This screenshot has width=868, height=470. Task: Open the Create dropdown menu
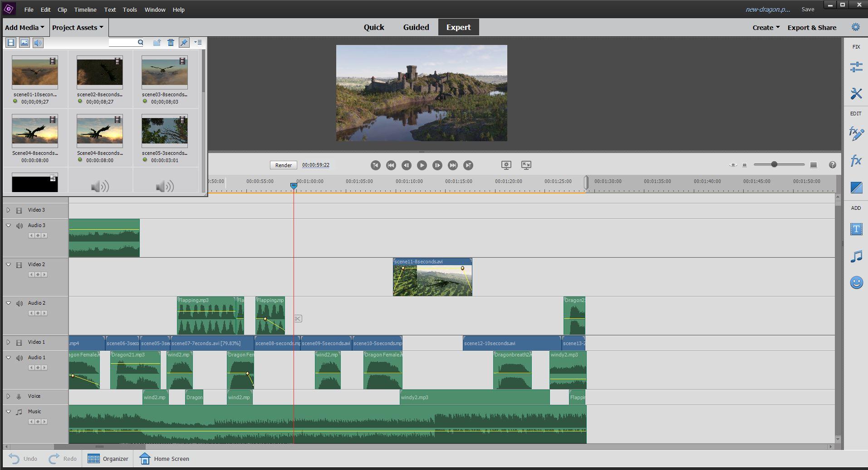click(x=765, y=27)
